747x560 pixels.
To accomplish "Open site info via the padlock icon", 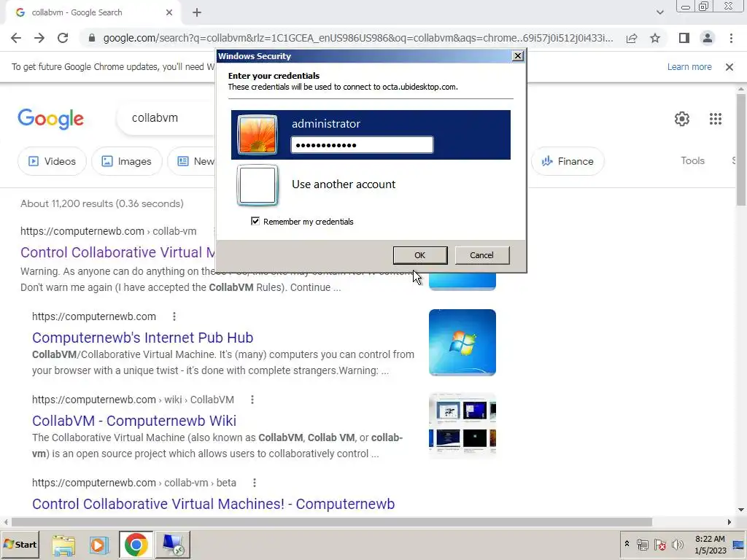I will tap(92, 38).
